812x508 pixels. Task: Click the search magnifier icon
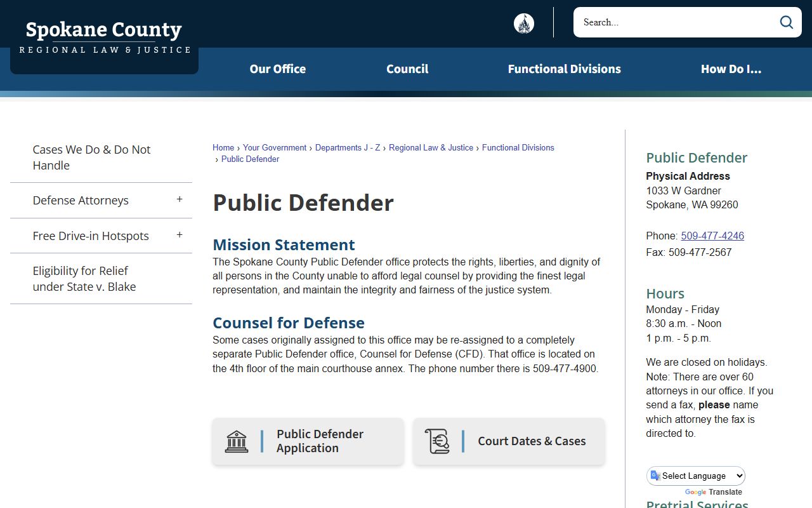pyautogui.click(x=787, y=22)
